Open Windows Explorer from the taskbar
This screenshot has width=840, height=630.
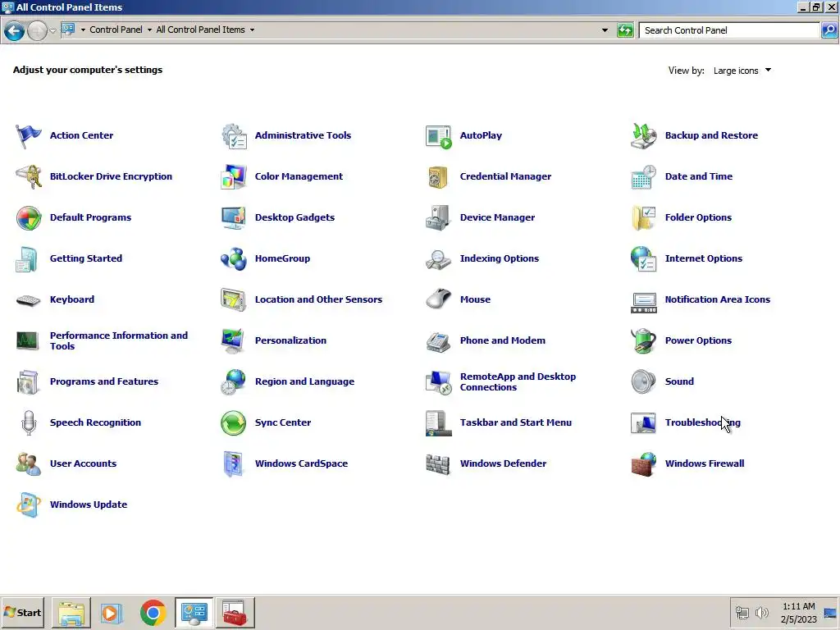pyautogui.click(x=71, y=612)
